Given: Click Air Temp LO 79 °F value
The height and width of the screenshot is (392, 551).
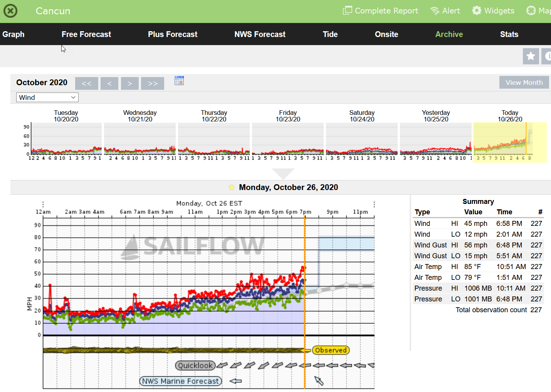Looking at the screenshot, I should click(472, 278).
